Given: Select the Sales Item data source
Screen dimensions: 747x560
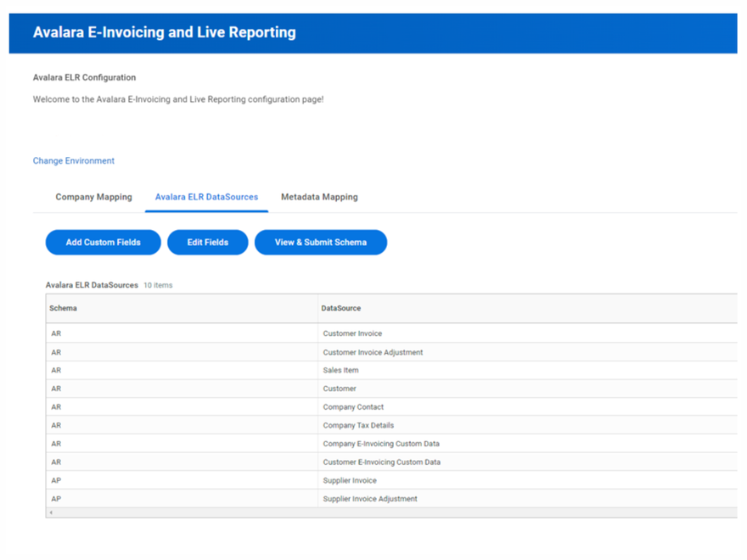Looking at the screenshot, I should pos(339,370).
